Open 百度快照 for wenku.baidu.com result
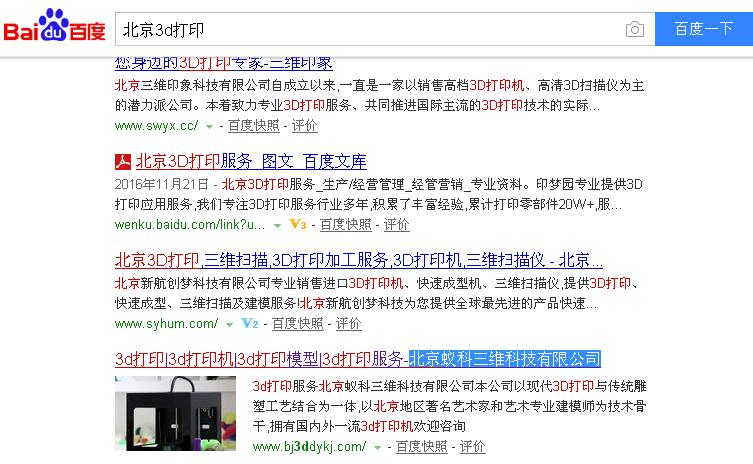 click(x=346, y=225)
